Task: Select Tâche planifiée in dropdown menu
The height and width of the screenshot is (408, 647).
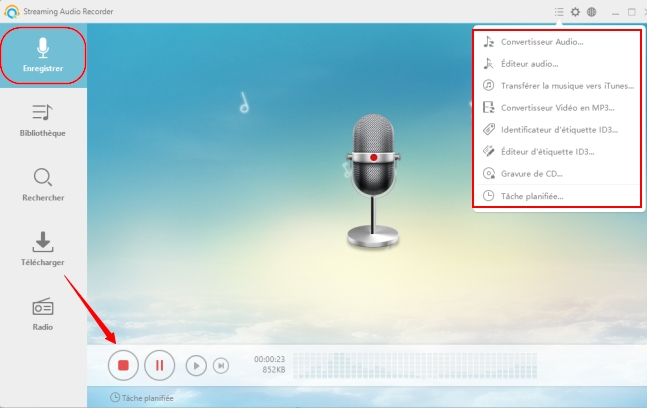Action: 557,196
